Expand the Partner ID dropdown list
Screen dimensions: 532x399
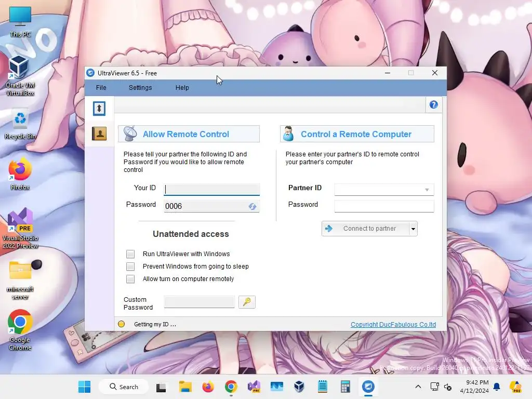427,190
